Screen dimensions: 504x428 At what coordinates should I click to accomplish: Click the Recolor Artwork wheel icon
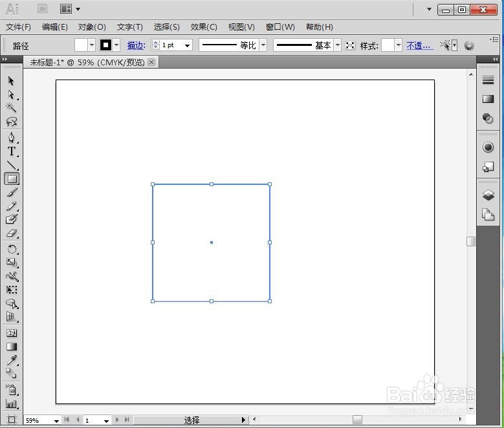(469, 46)
